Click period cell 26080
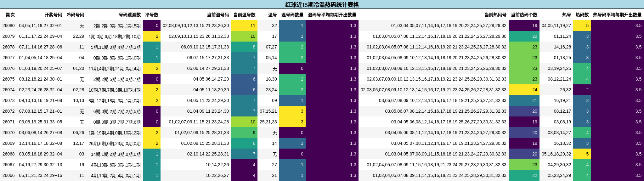Image resolution: width=644 pixels, height=181 pixels. tap(8, 25)
